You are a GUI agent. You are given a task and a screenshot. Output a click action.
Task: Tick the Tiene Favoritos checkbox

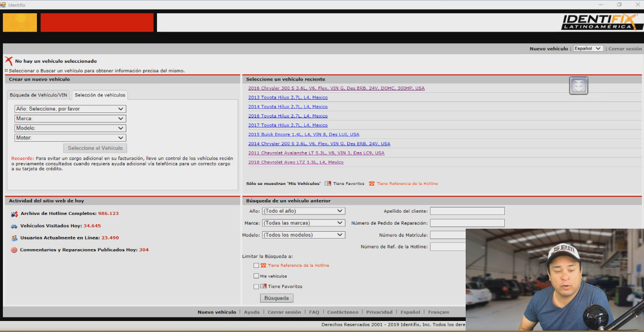pyautogui.click(x=256, y=286)
